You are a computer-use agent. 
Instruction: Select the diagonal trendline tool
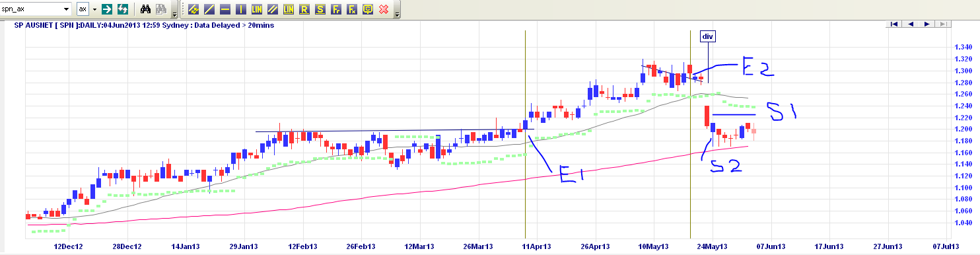coord(209,9)
